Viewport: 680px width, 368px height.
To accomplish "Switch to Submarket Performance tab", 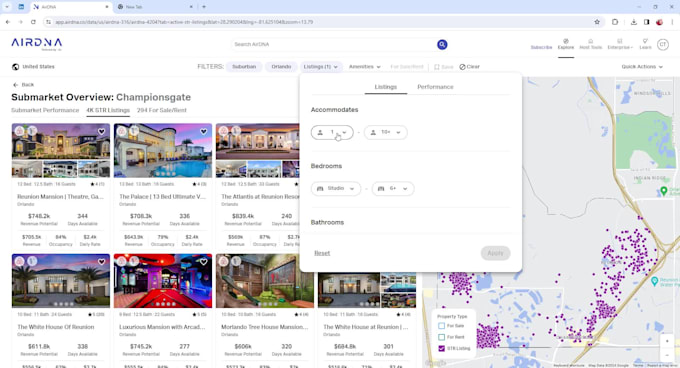I will 45,111.
